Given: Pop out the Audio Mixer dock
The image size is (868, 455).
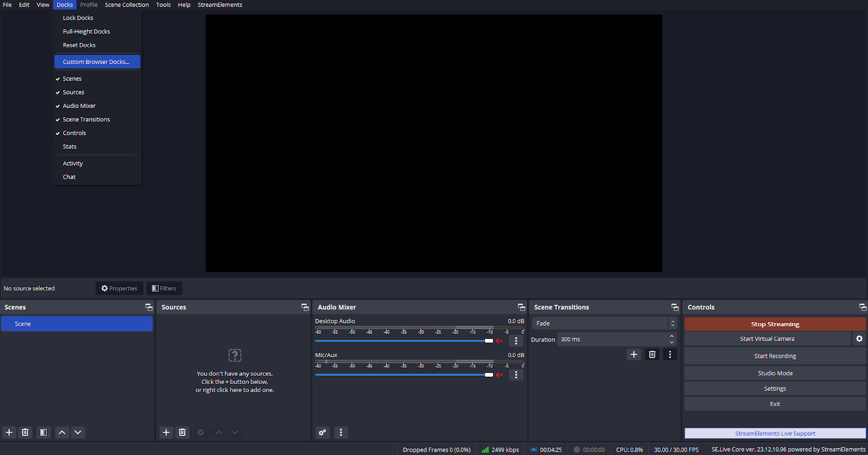Looking at the screenshot, I should 521,307.
